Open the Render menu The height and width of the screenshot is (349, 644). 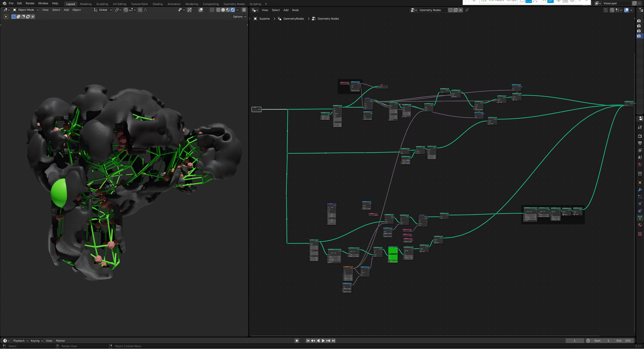click(x=30, y=4)
